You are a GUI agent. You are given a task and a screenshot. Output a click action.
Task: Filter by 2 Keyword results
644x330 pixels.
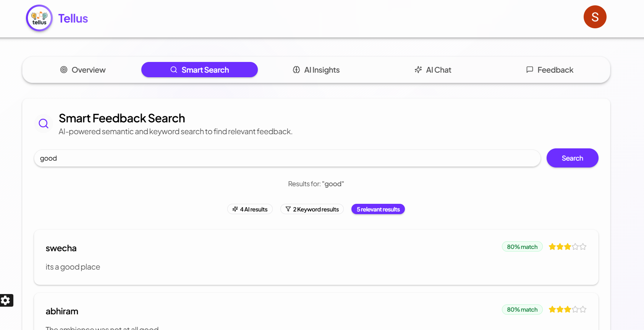312,209
